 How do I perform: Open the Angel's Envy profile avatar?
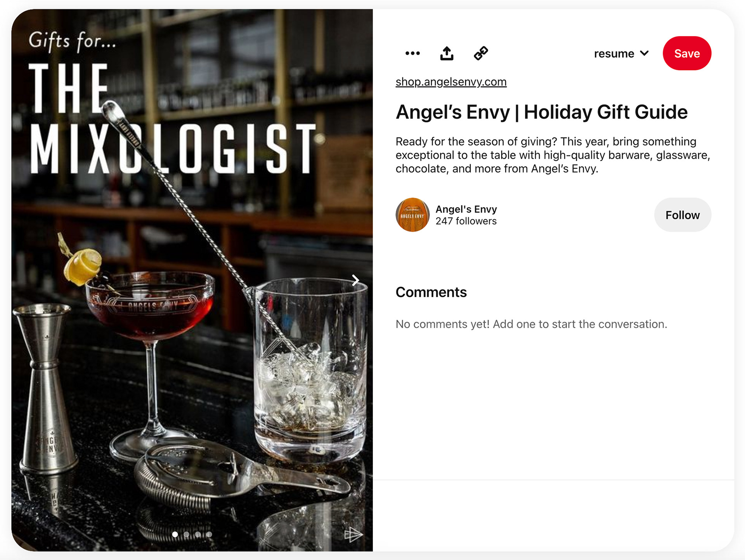coord(412,215)
